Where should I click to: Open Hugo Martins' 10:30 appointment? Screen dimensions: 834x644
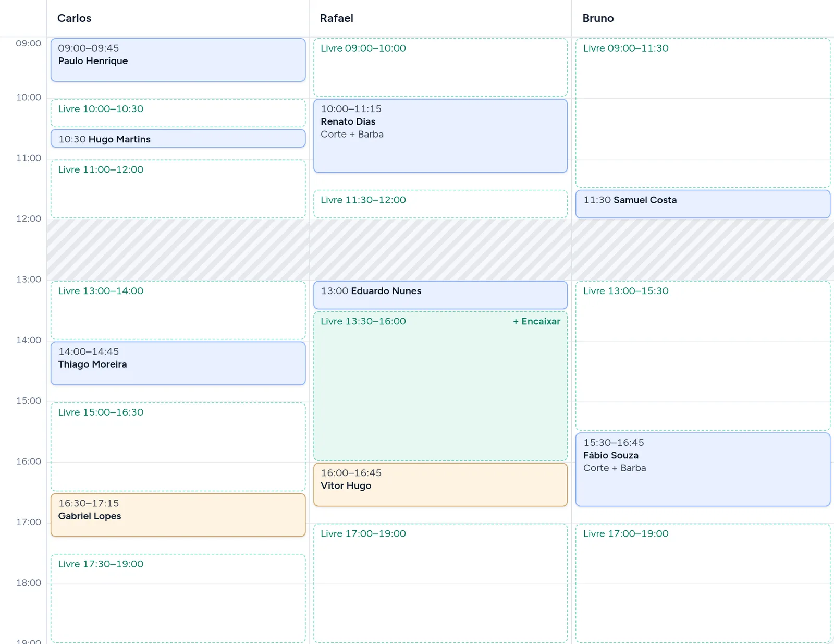[178, 139]
